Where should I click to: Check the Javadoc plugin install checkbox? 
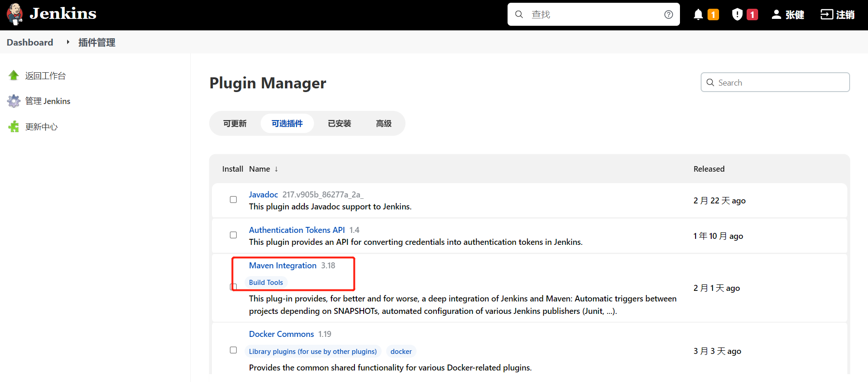coord(234,200)
